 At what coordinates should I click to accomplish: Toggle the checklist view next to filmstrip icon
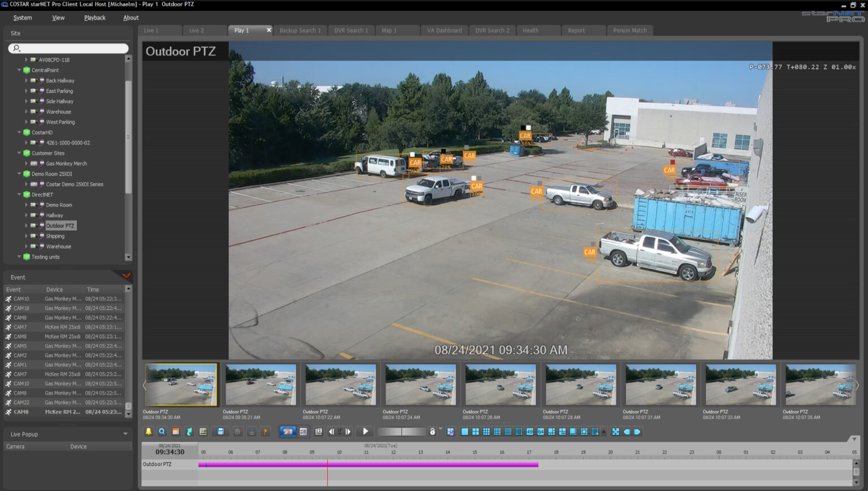(x=303, y=432)
